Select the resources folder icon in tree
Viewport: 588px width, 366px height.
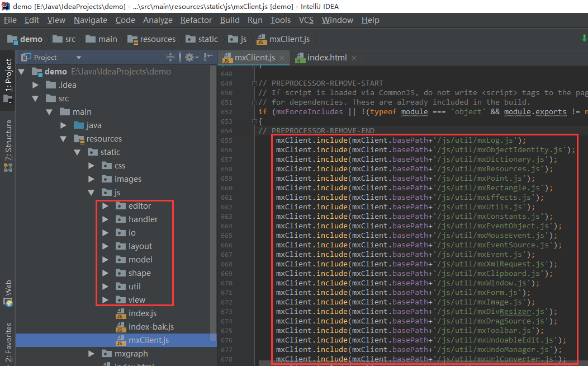(79, 139)
